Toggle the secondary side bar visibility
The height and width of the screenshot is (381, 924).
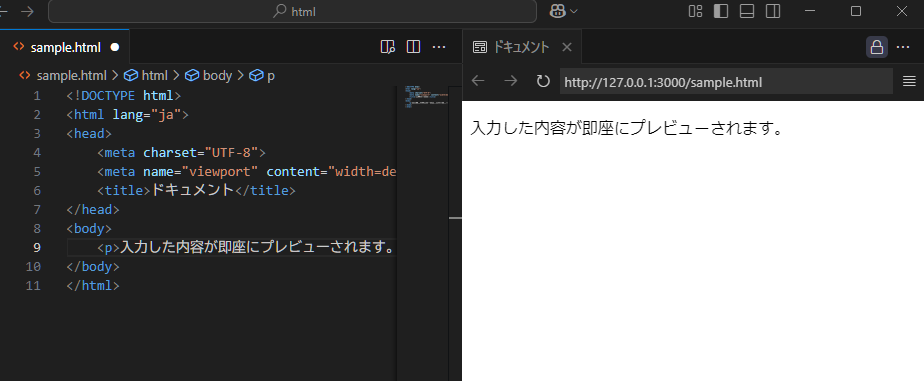[x=773, y=11]
